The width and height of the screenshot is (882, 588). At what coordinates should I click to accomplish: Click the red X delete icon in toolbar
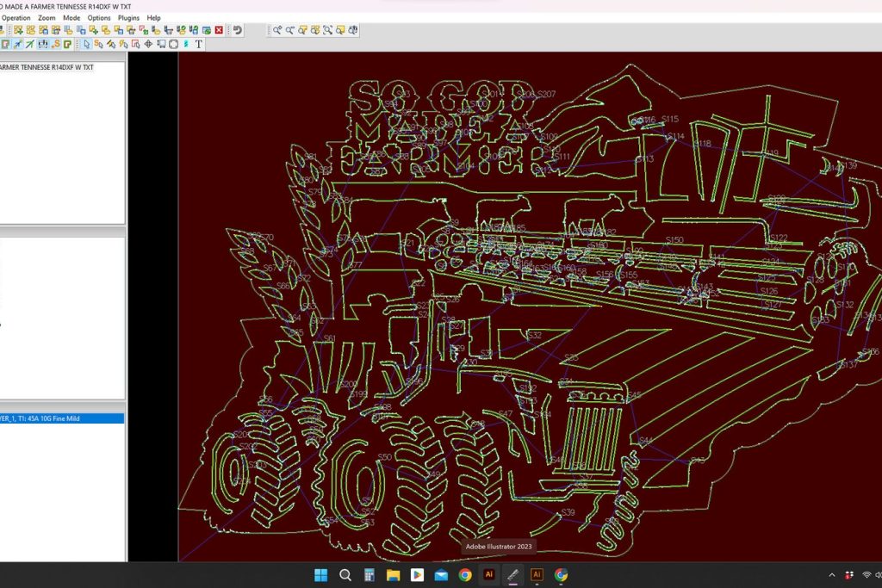tap(219, 30)
